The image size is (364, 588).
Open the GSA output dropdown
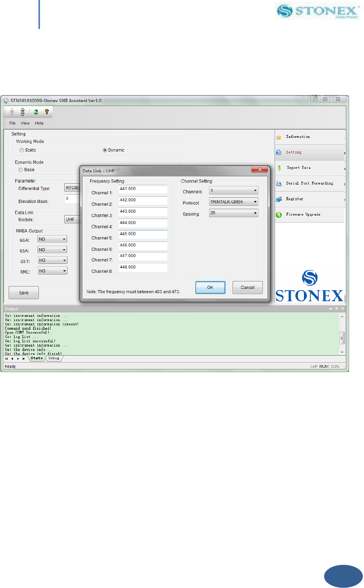click(x=52, y=250)
